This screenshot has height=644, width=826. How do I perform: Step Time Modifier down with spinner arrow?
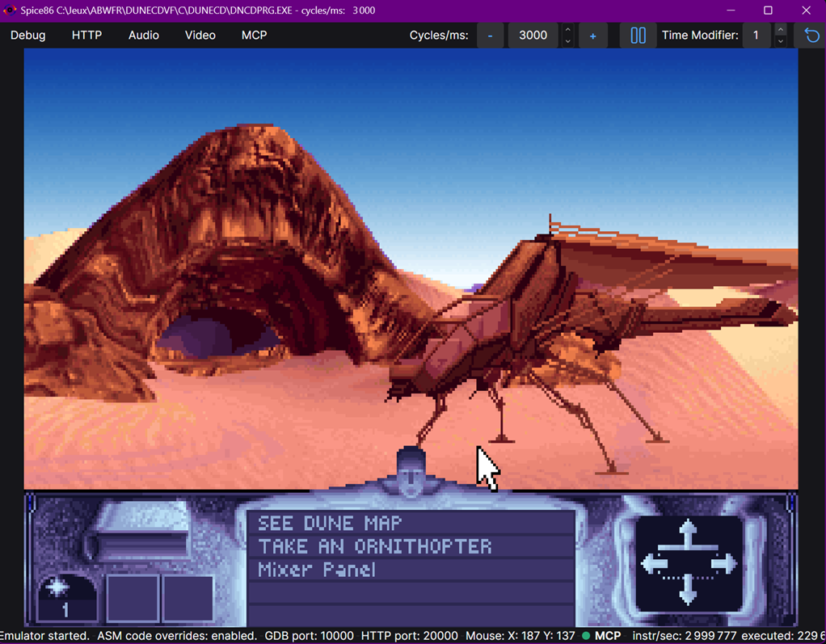pos(781,41)
